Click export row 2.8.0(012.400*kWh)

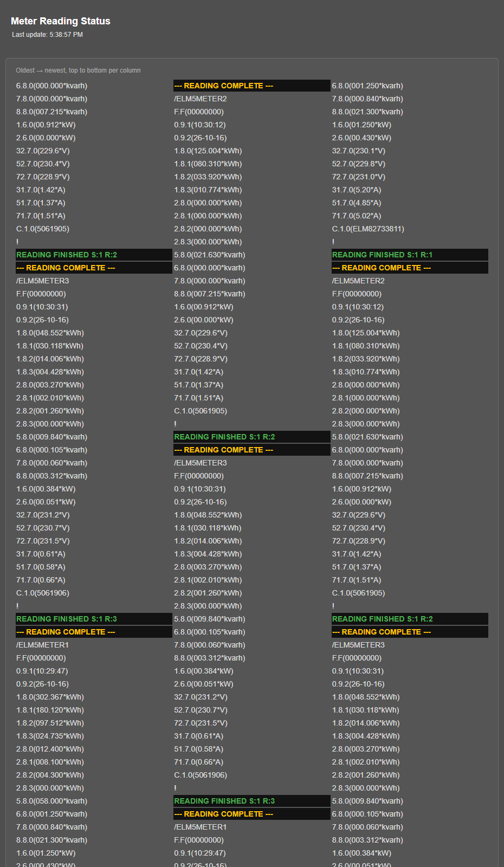pyautogui.click(x=94, y=749)
